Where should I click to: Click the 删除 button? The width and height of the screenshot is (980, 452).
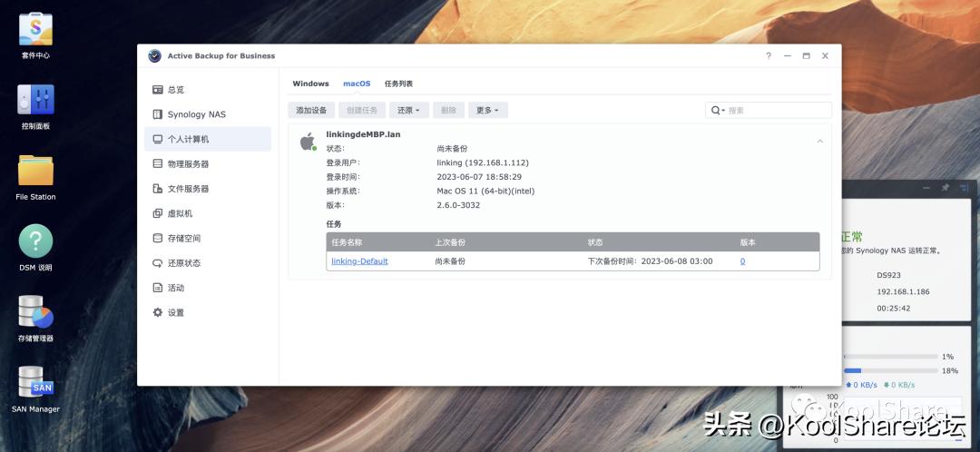pos(448,110)
